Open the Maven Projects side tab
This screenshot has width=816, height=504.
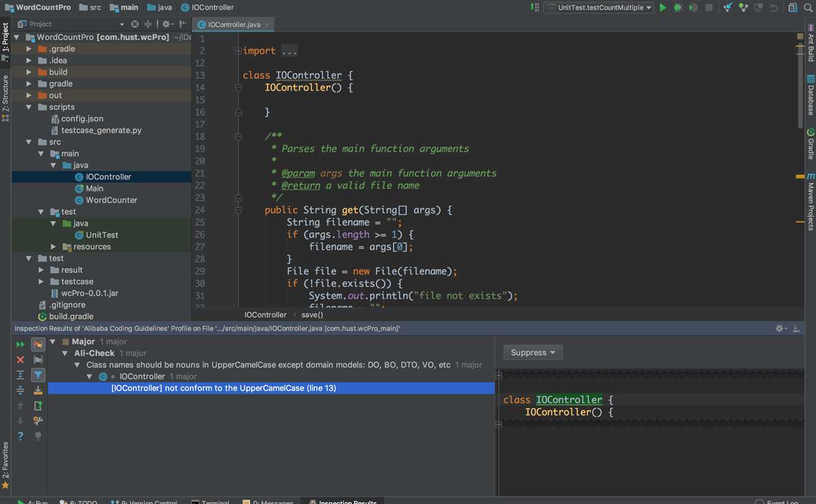pos(810,201)
